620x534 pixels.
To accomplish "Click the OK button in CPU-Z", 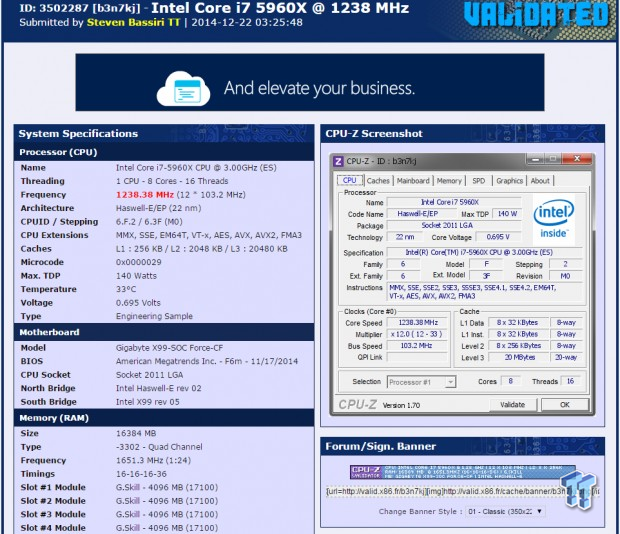I will (x=565, y=405).
